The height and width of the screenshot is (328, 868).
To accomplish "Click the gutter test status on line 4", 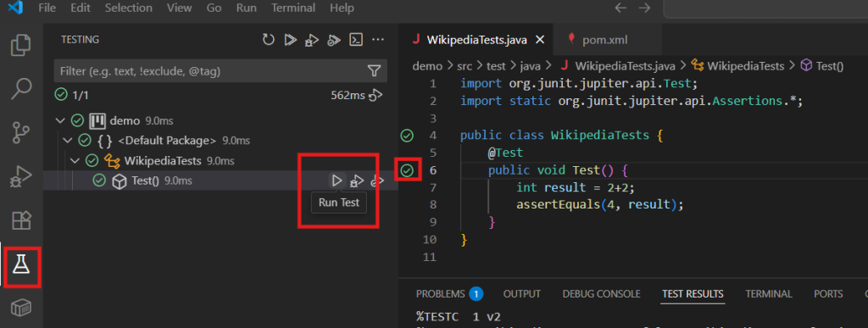I will (x=408, y=136).
